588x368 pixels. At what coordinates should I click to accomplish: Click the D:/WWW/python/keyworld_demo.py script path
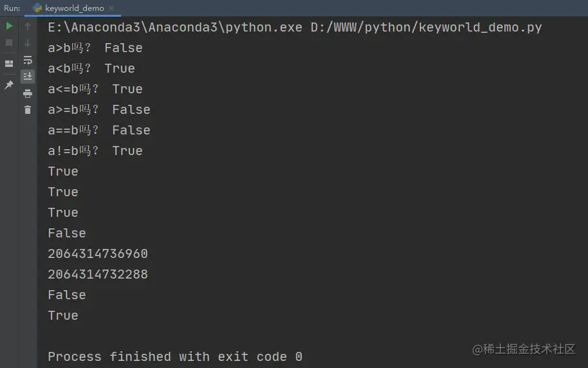[426, 28]
